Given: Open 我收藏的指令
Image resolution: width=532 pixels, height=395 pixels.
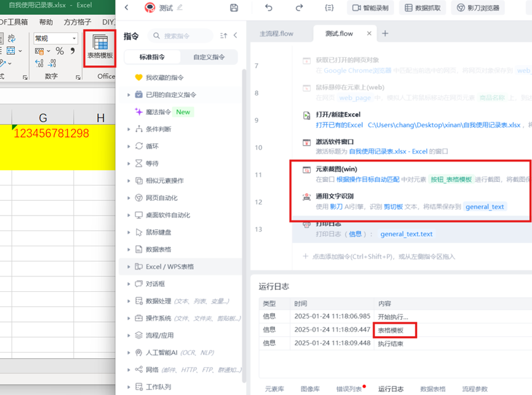Looking at the screenshot, I should pos(165,77).
